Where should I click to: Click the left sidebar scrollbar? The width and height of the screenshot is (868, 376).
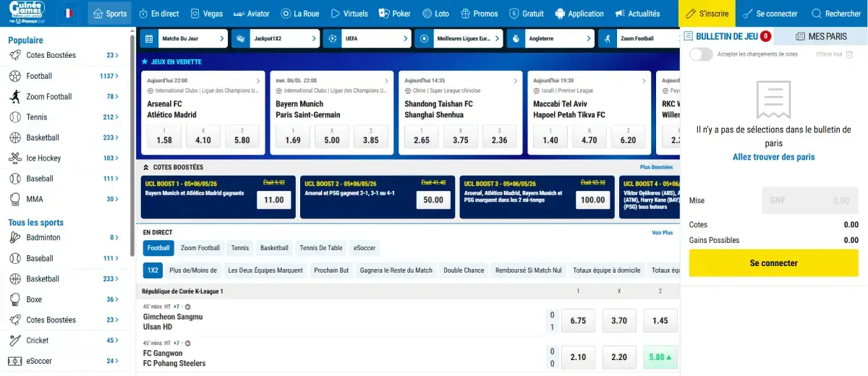[132, 145]
